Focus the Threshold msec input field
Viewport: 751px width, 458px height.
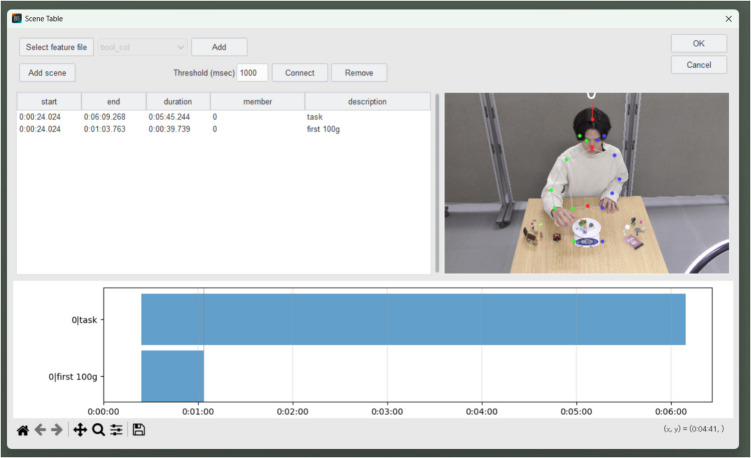pos(252,73)
